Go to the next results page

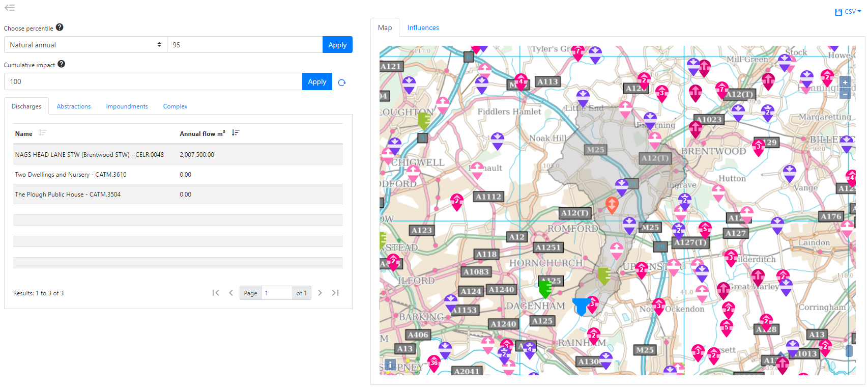pos(320,293)
